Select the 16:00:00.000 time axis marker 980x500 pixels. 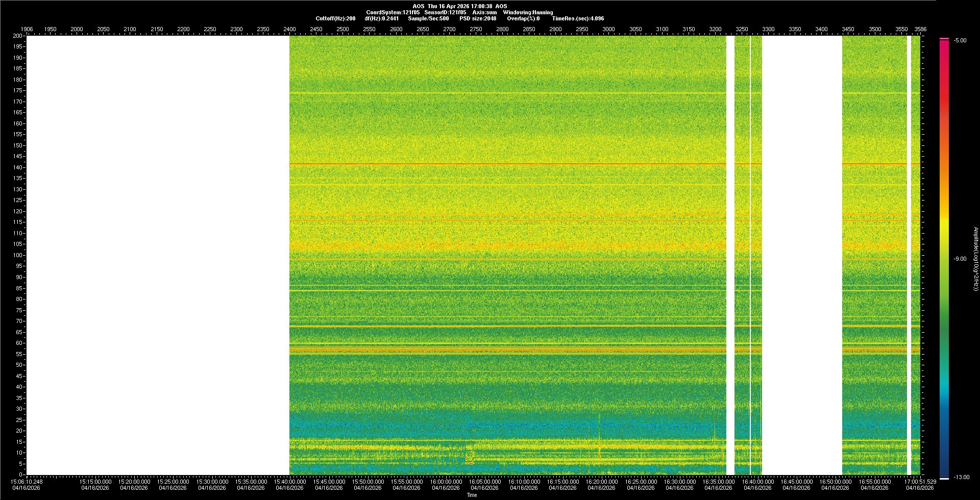(446, 482)
